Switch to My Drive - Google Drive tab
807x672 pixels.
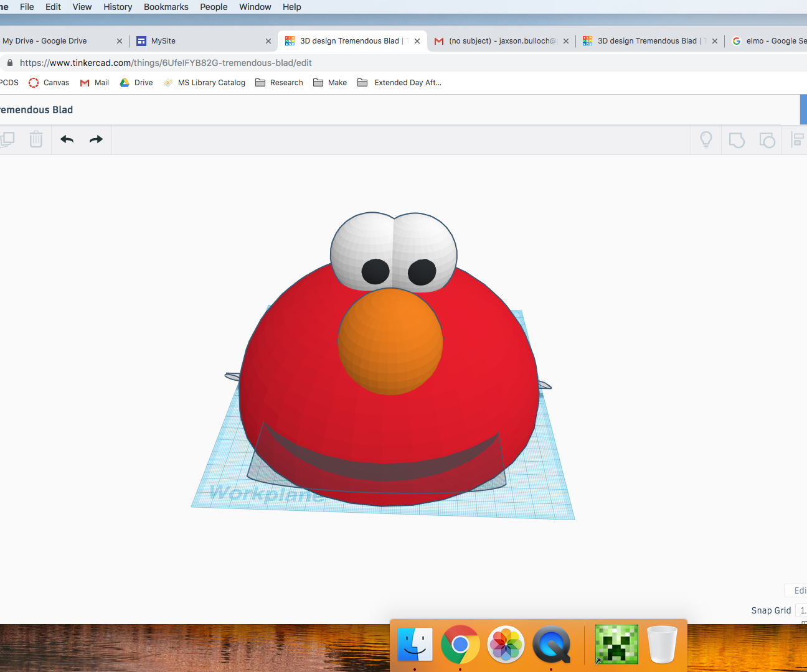coord(56,41)
